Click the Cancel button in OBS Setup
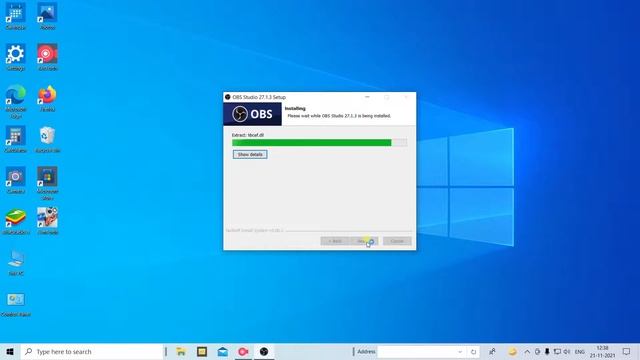This screenshot has width=640, height=360. 397,241
